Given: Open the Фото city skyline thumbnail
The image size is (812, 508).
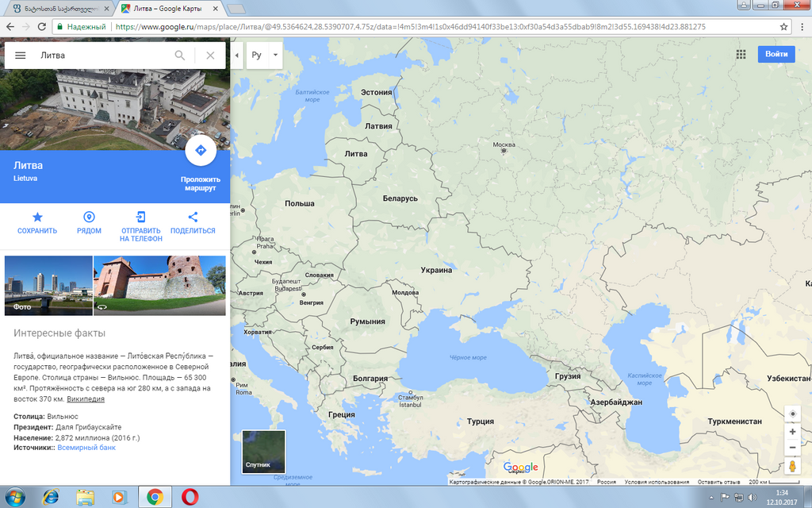Looking at the screenshot, I should click(48, 286).
